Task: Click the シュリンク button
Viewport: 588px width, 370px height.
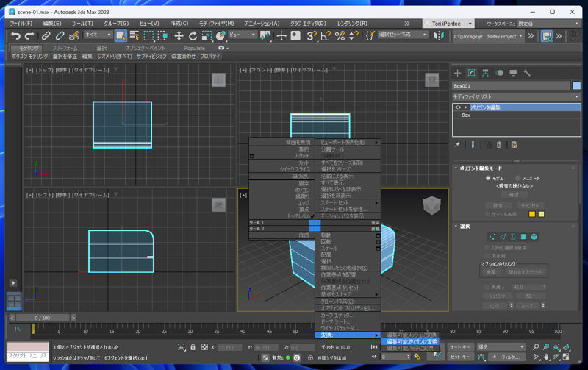Action: pyautogui.click(x=497, y=296)
